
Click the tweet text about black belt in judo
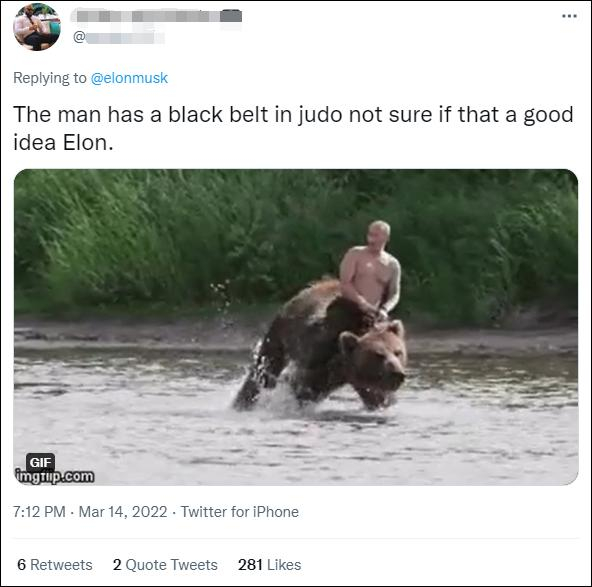tap(293, 128)
